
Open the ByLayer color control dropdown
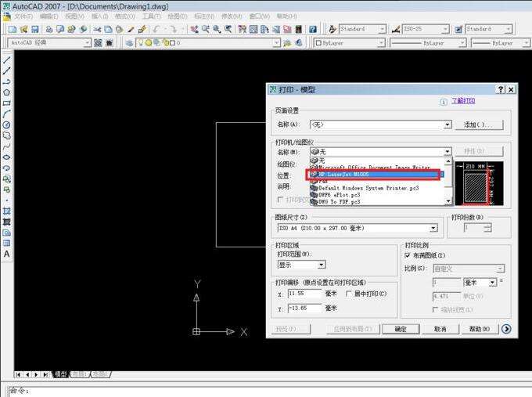[x=382, y=43]
